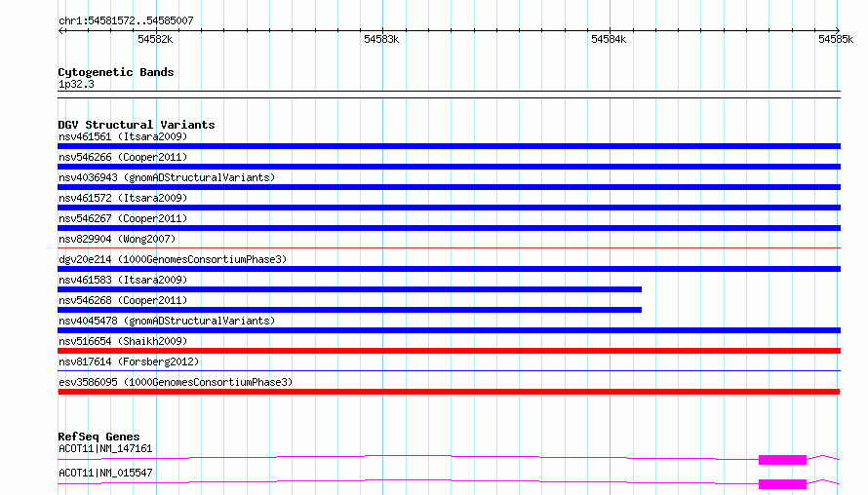Select the blue bar under nsv546267
The width and height of the screenshot is (868, 495).
click(x=449, y=228)
